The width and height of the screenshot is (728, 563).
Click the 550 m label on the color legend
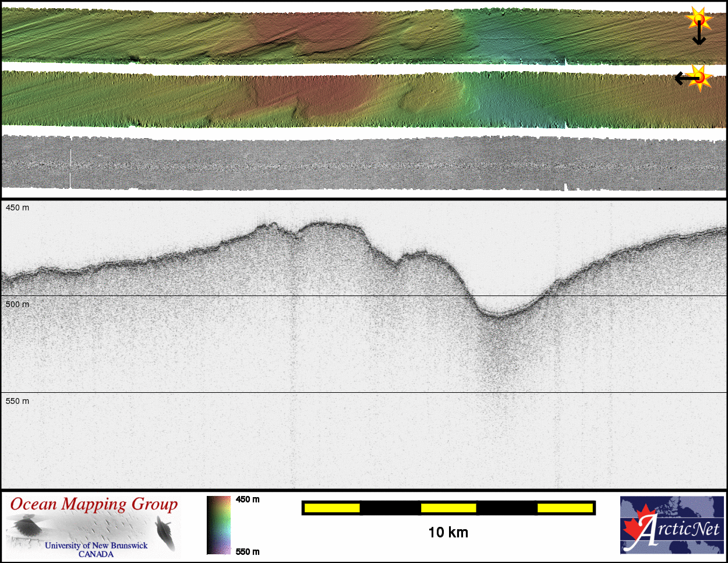(248, 552)
